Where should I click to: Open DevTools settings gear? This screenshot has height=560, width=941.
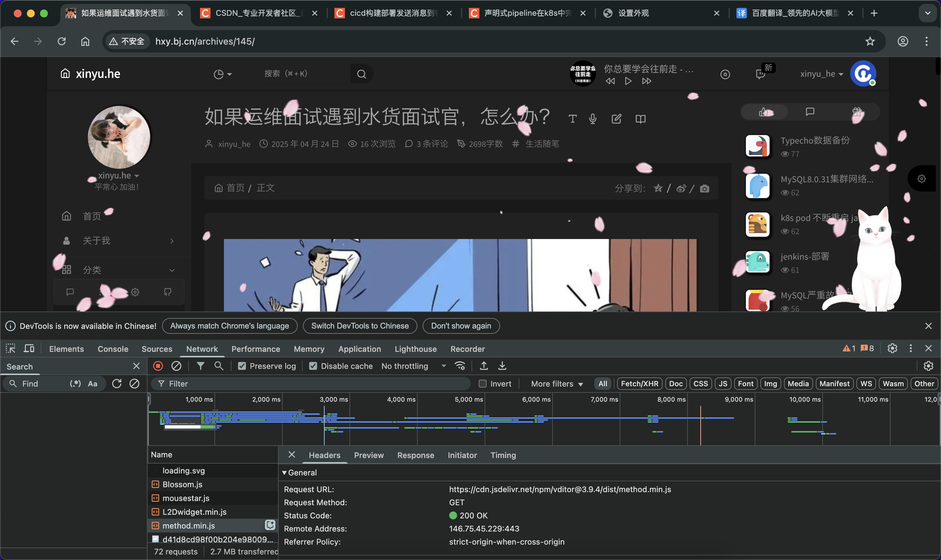tap(892, 348)
